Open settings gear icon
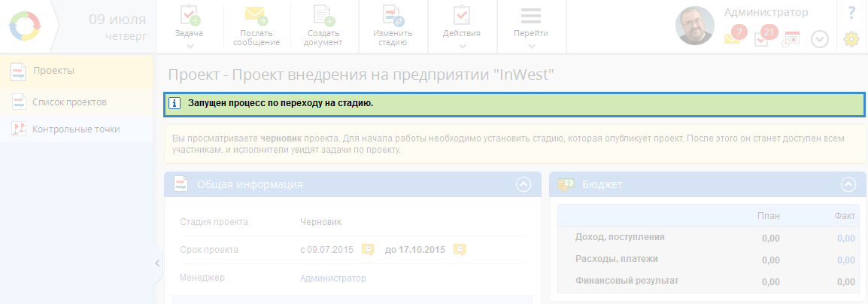 coord(851,39)
